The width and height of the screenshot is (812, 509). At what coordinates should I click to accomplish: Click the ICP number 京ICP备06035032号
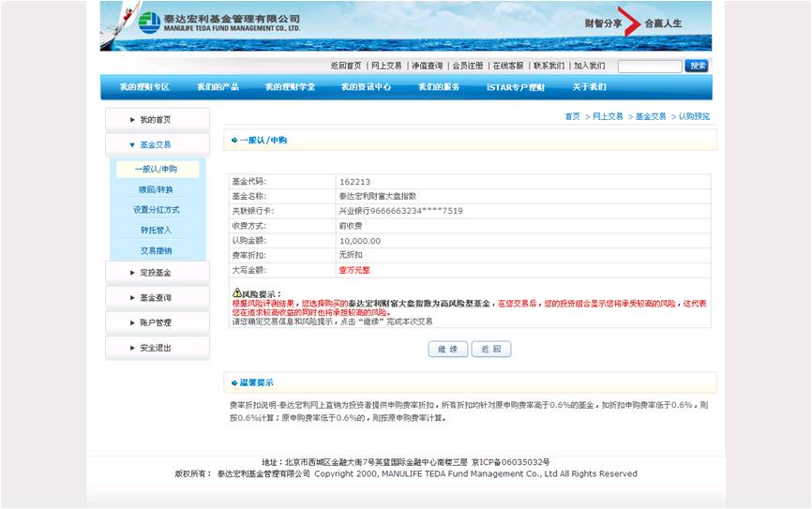(x=511, y=462)
